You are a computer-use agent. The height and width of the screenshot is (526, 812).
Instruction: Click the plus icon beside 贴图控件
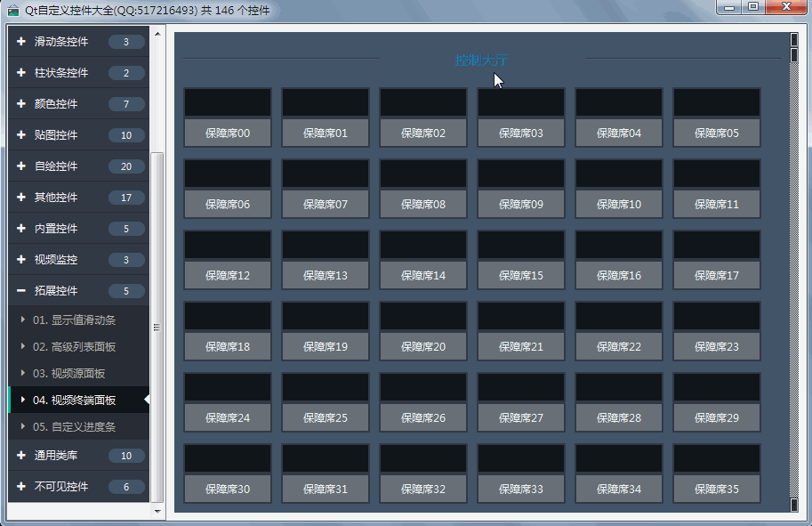20,135
